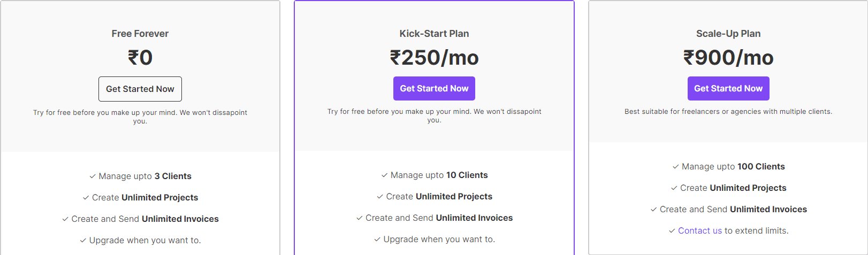
Task: Click checkmark beside Manage upto 3 Clients
Action: point(93,176)
